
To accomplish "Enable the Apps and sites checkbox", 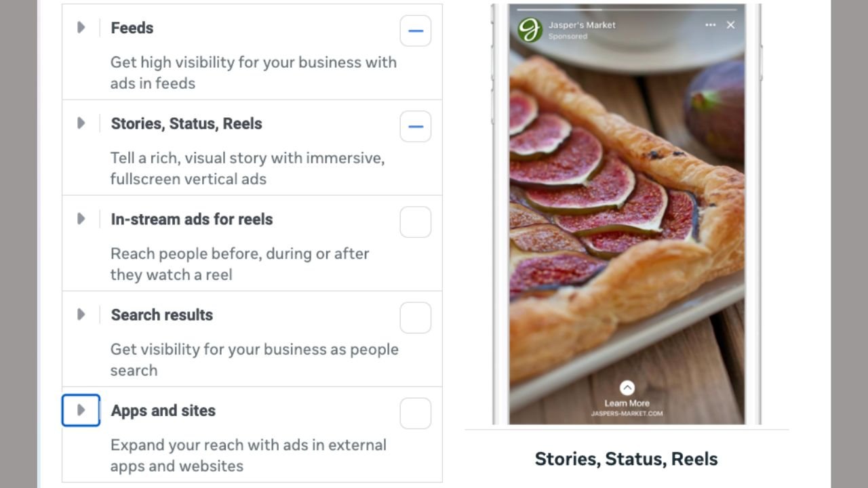I will pyautogui.click(x=416, y=413).
